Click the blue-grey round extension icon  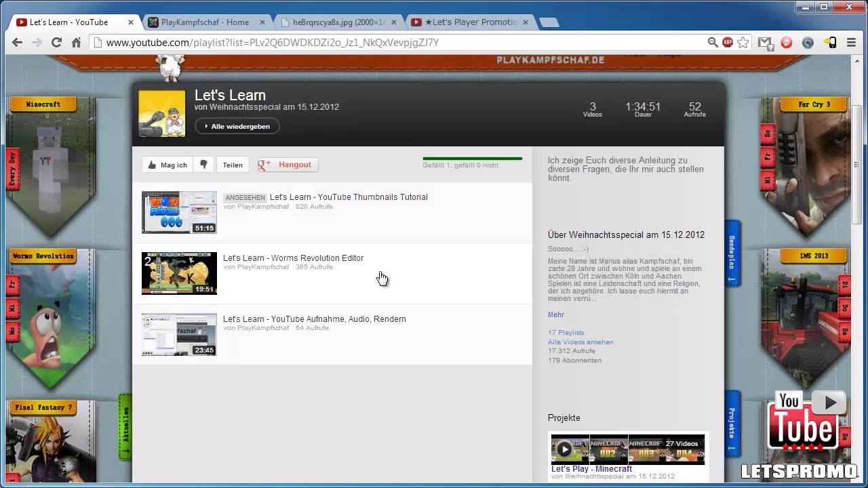(x=808, y=42)
